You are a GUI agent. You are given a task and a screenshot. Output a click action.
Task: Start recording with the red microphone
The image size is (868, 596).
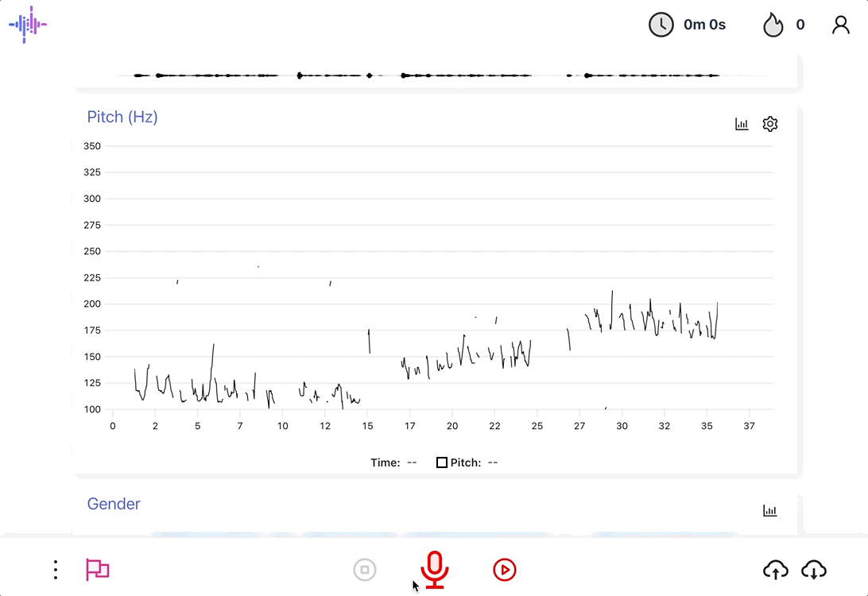point(435,569)
